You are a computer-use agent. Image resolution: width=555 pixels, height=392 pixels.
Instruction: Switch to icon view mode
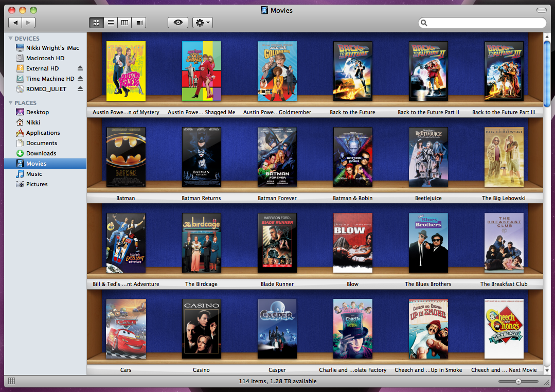(96, 23)
